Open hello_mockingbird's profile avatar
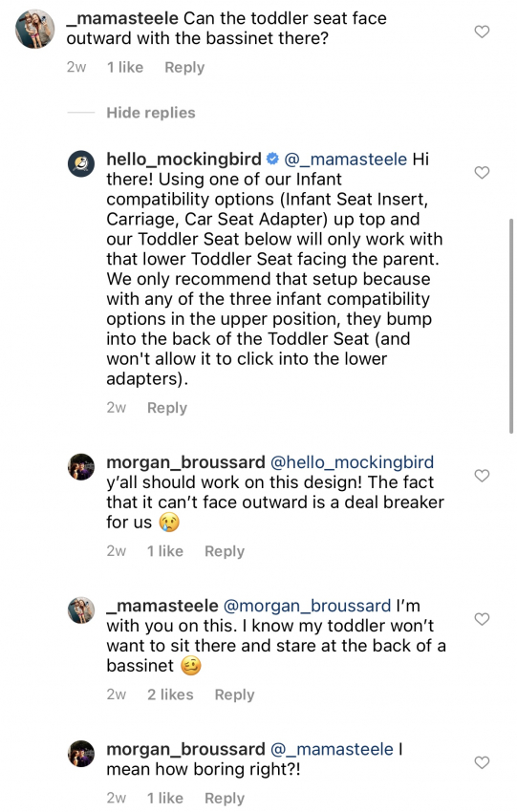 click(81, 163)
